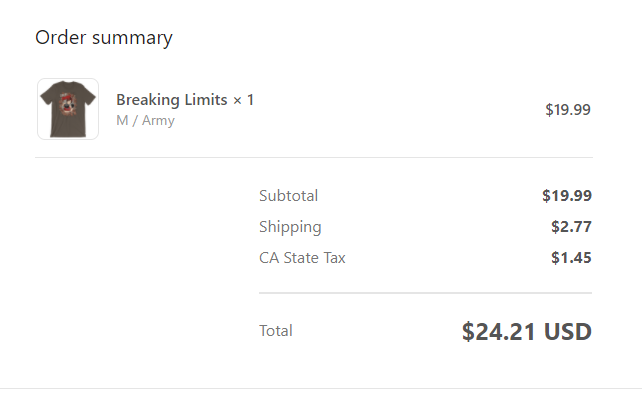Click the USD currency text

tap(567, 331)
